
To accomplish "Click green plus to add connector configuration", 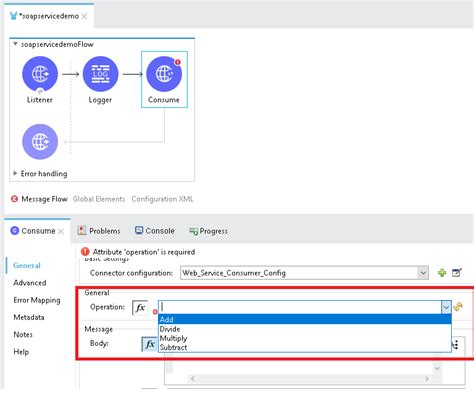I will (x=442, y=273).
